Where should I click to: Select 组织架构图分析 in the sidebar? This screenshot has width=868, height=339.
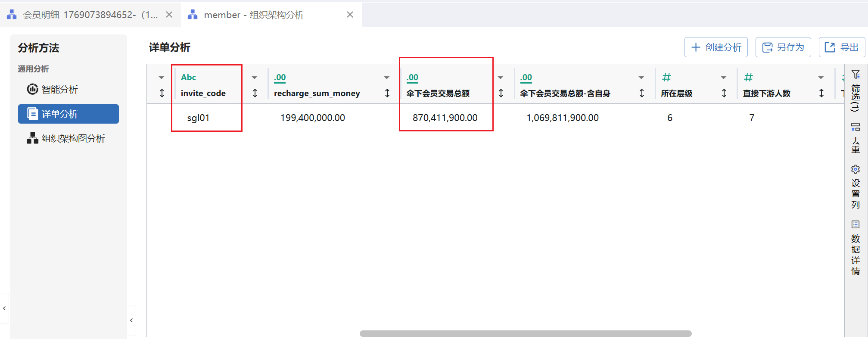tap(73, 138)
